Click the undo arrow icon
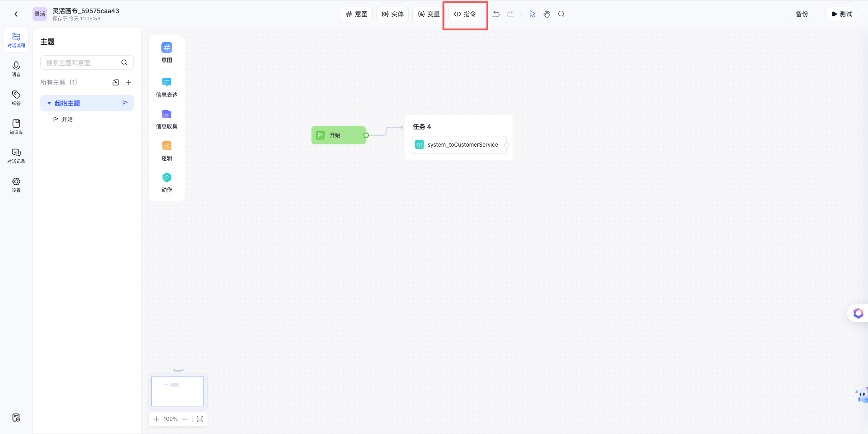 coord(496,14)
